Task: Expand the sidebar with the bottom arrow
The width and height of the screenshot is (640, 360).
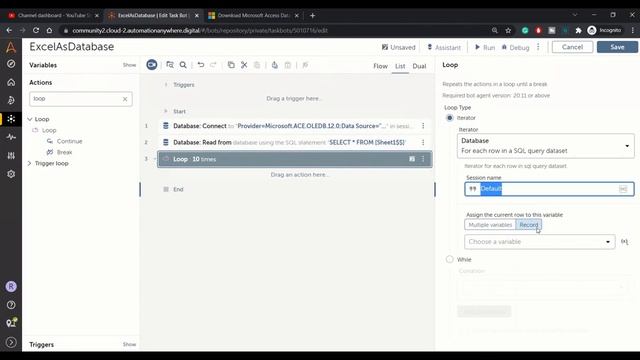Action: [11, 342]
